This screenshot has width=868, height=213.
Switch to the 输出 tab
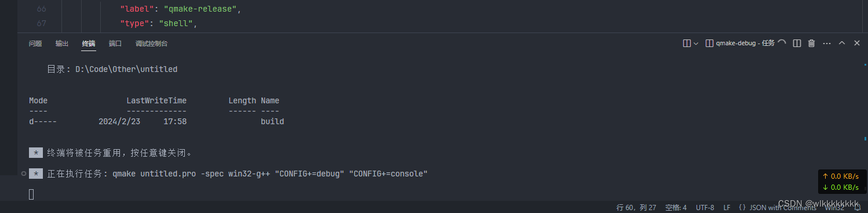pos(62,44)
